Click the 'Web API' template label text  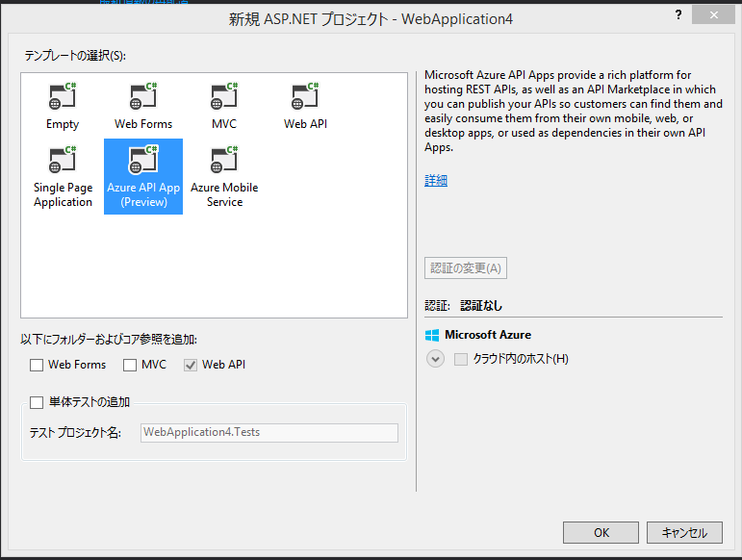pos(305,124)
